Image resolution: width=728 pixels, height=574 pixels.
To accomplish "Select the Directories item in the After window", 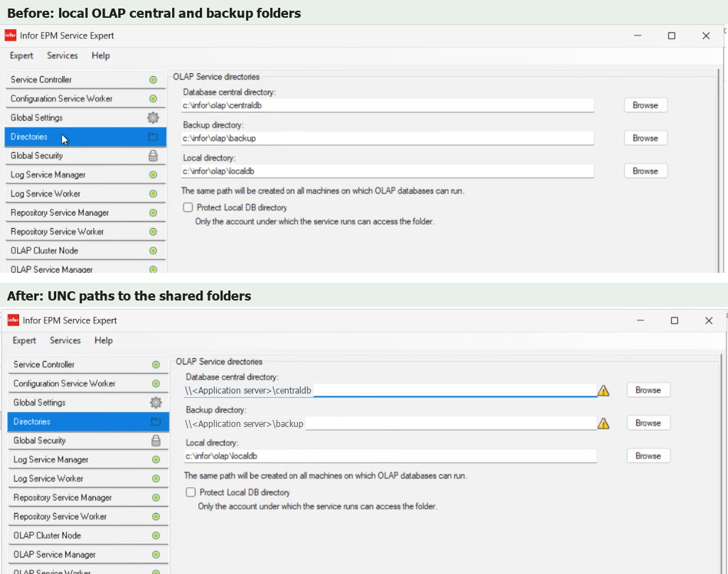I will pyautogui.click(x=88, y=422).
